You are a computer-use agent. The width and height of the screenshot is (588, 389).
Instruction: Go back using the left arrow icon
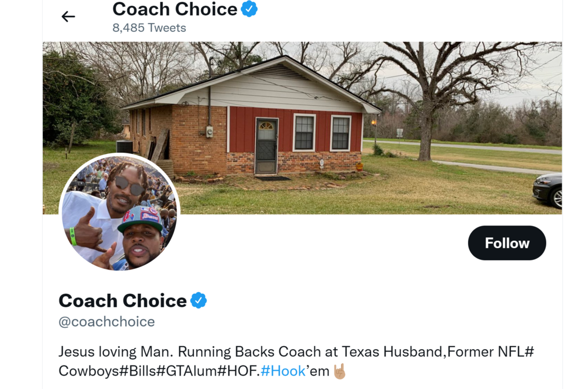click(68, 16)
